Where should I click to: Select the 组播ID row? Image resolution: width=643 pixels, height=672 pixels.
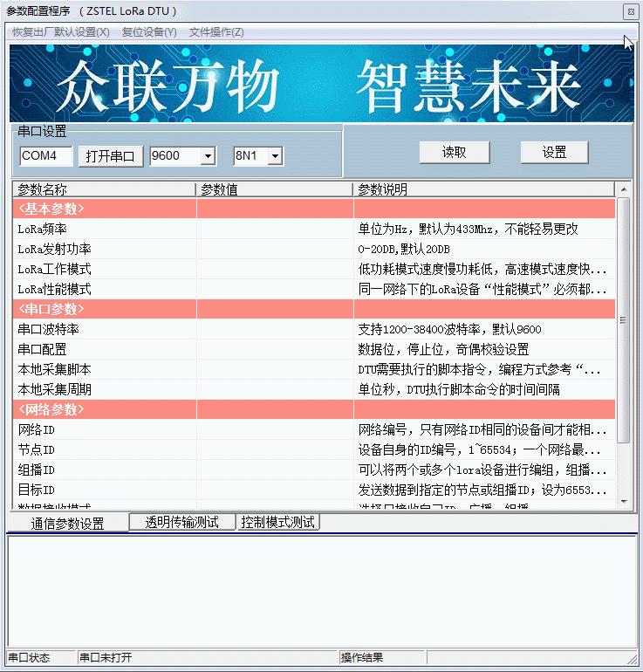coord(314,470)
